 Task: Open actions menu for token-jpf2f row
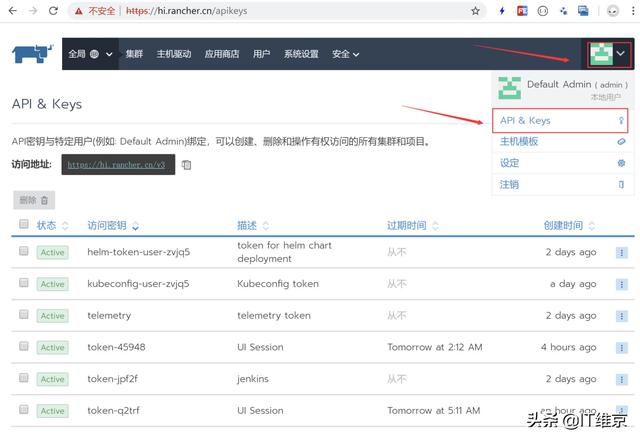pyautogui.click(x=622, y=379)
